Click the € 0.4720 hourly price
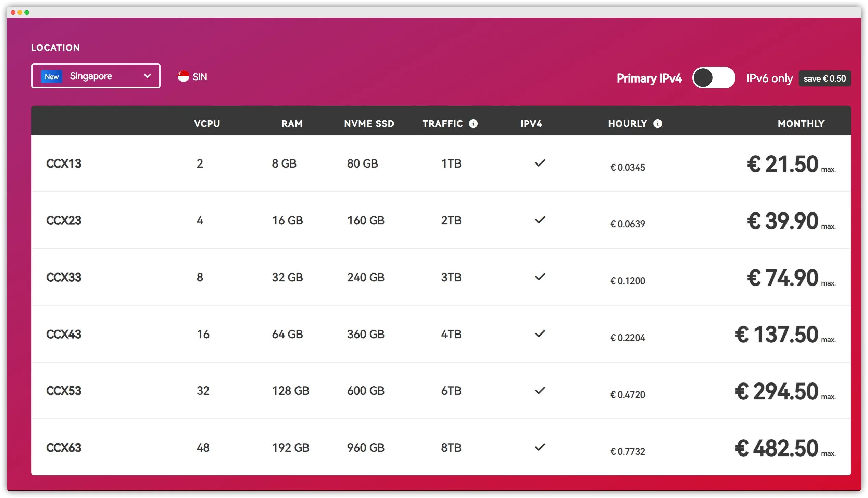The image size is (868, 498). tap(627, 394)
